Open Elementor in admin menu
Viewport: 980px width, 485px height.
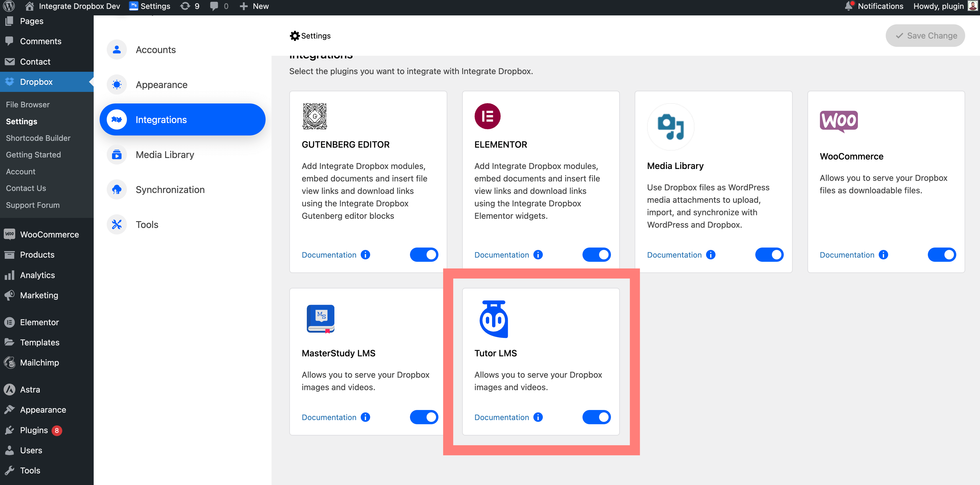(47, 322)
